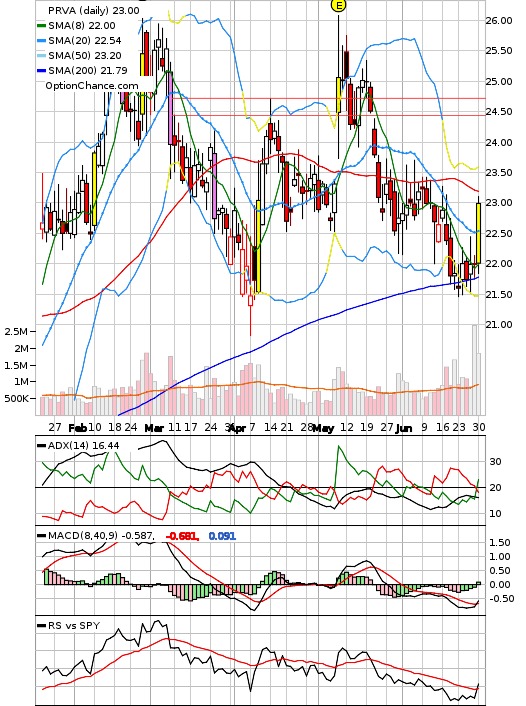This screenshot has height=706, width=526.
Task: Click the 24.50 price axis label
Action: pyautogui.click(x=499, y=112)
